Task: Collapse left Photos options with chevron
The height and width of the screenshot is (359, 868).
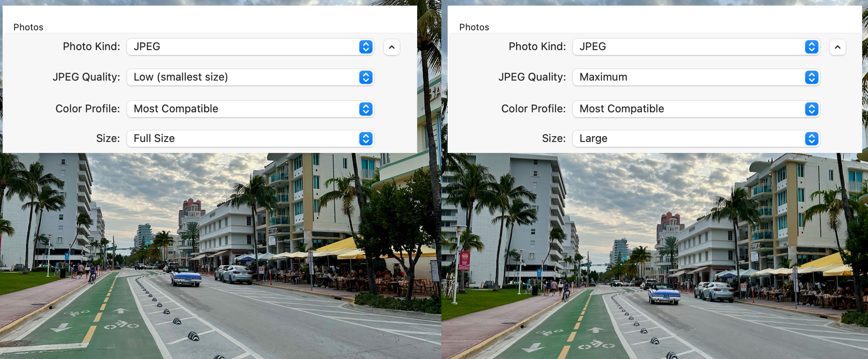Action: [392, 47]
